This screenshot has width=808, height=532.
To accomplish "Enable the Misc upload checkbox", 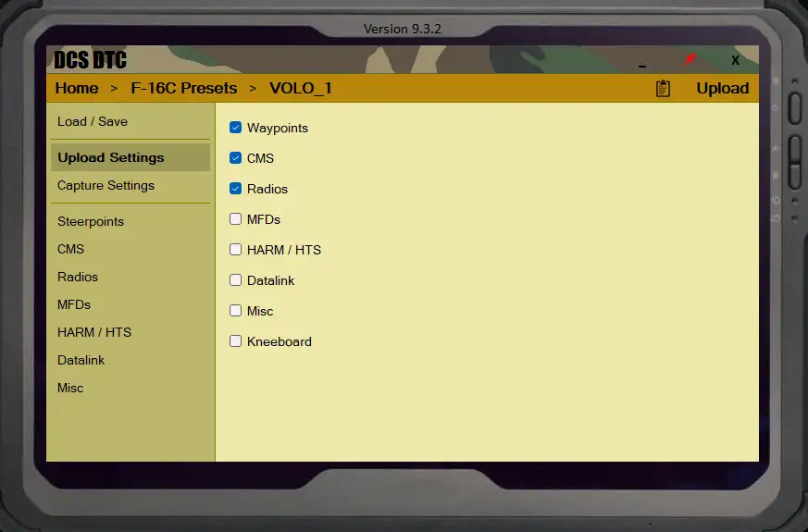I will (x=235, y=311).
